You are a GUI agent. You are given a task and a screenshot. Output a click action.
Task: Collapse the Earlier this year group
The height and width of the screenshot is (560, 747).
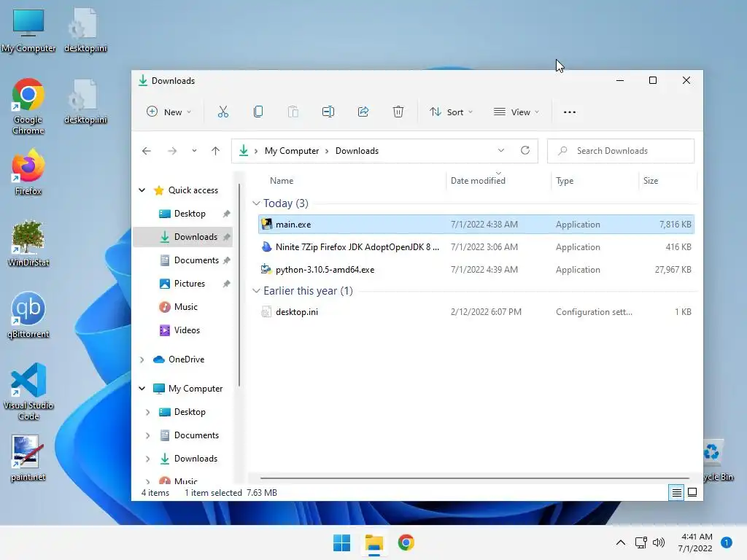(x=256, y=291)
